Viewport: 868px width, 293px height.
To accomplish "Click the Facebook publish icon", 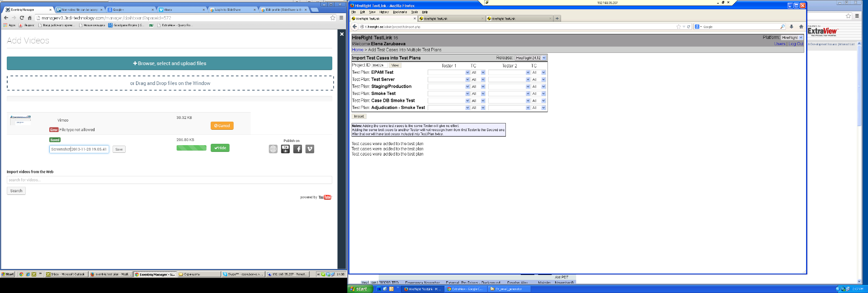I will 297,149.
